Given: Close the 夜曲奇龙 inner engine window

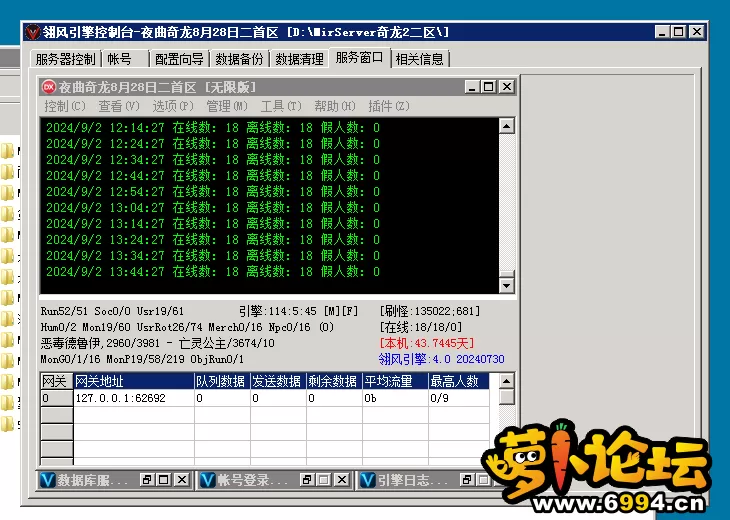Looking at the screenshot, I should coord(507,87).
